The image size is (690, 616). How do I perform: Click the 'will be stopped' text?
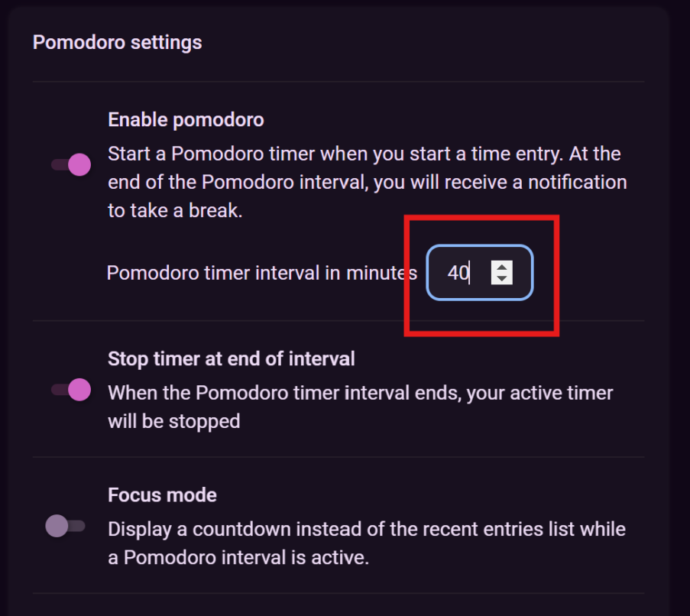[x=173, y=421]
